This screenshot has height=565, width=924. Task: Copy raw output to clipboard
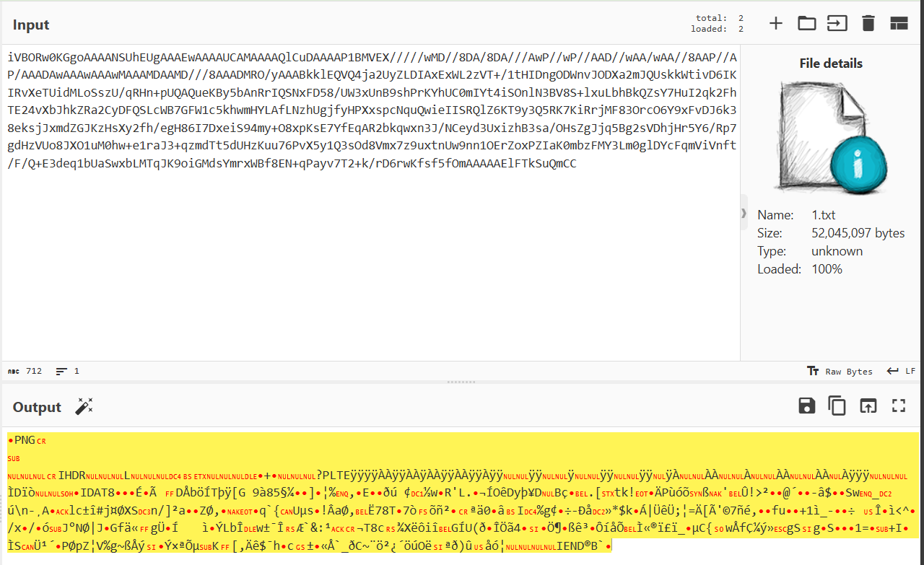(x=837, y=406)
